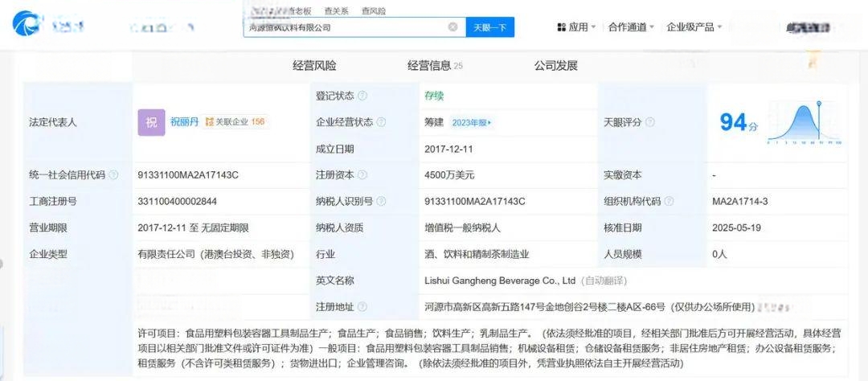
Task: Open the 合作通道 dropdown menu
Action: pyautogui.click(x=631, y=27)
